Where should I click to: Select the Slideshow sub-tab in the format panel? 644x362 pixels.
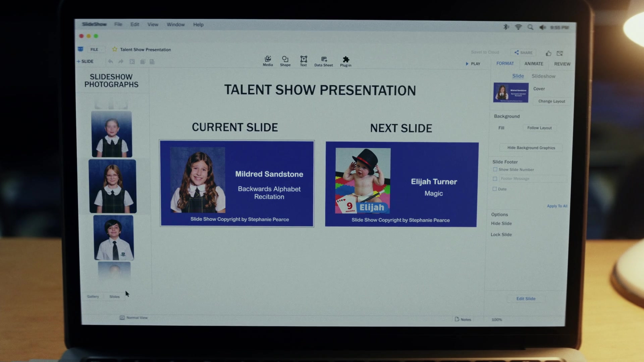[x=543, y=76]
